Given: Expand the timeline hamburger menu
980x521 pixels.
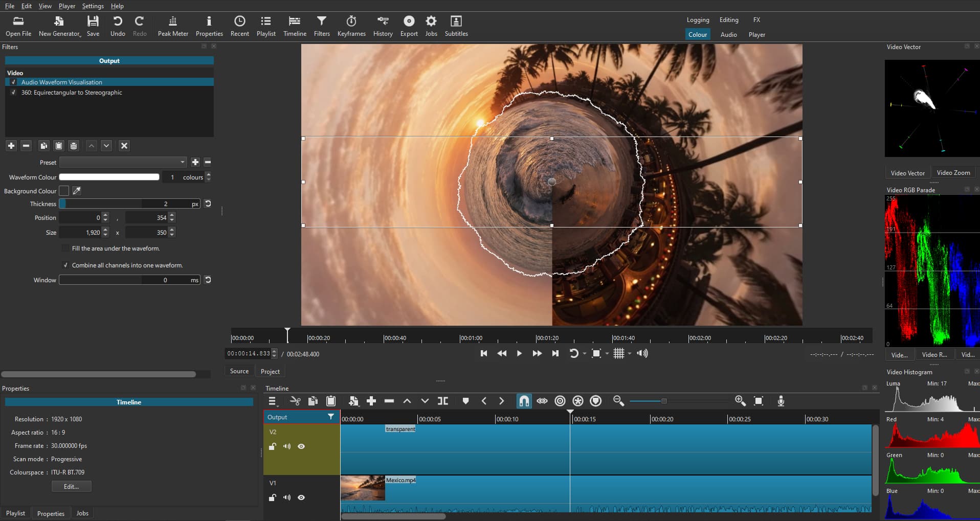Looking at the screenshot, I should point(273,401).
